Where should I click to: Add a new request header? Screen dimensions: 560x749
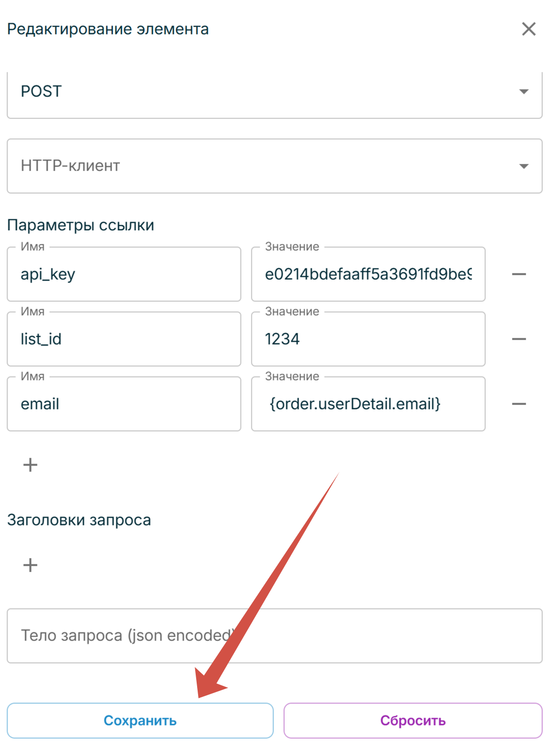coord(30,565)
